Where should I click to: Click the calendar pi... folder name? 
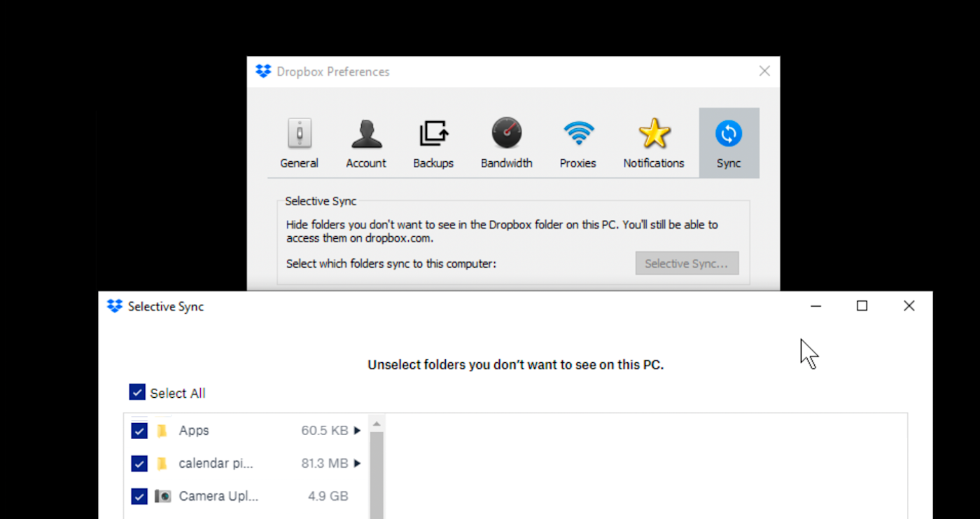pyautogui.click(x=216, y=464)
